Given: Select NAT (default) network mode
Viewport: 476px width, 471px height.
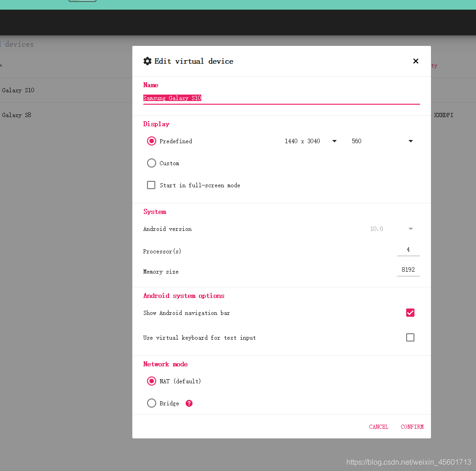Looking at the screenshot, I should [152, 381].
